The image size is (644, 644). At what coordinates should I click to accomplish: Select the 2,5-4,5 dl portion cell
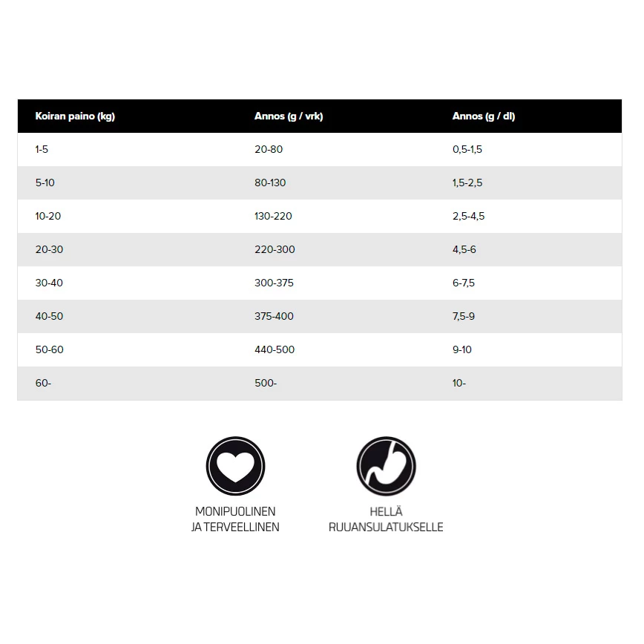[468, 217]
